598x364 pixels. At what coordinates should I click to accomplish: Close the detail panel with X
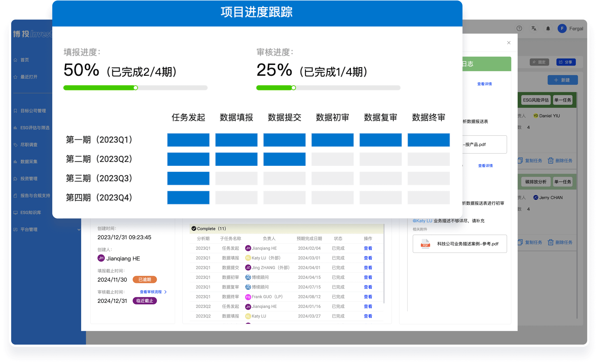pyautogui.click(x=509, y=43)
